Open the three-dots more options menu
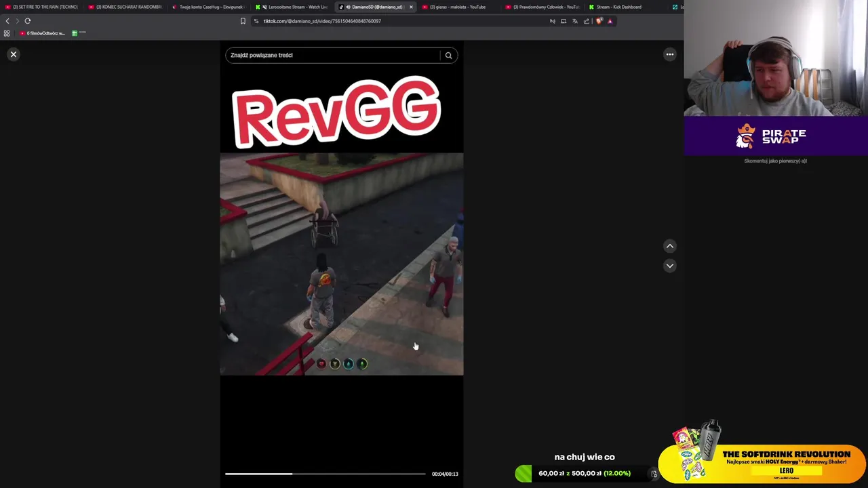 tap(669, 54)
